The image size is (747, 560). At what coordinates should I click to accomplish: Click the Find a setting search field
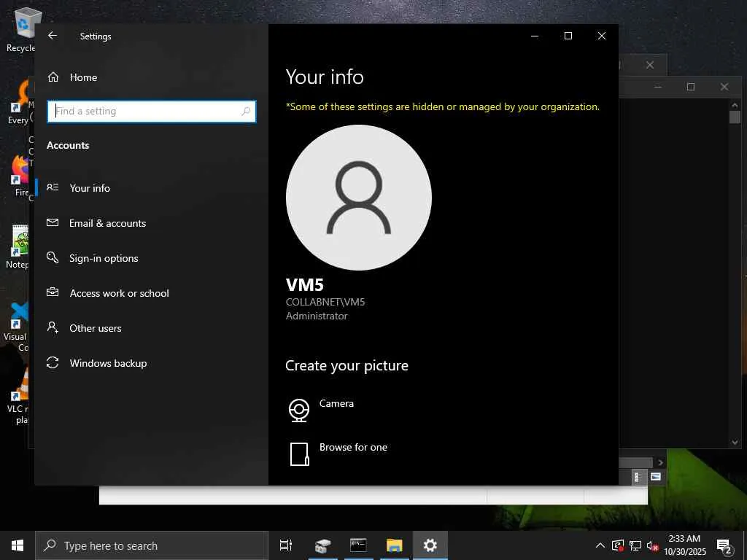(152, 112)
